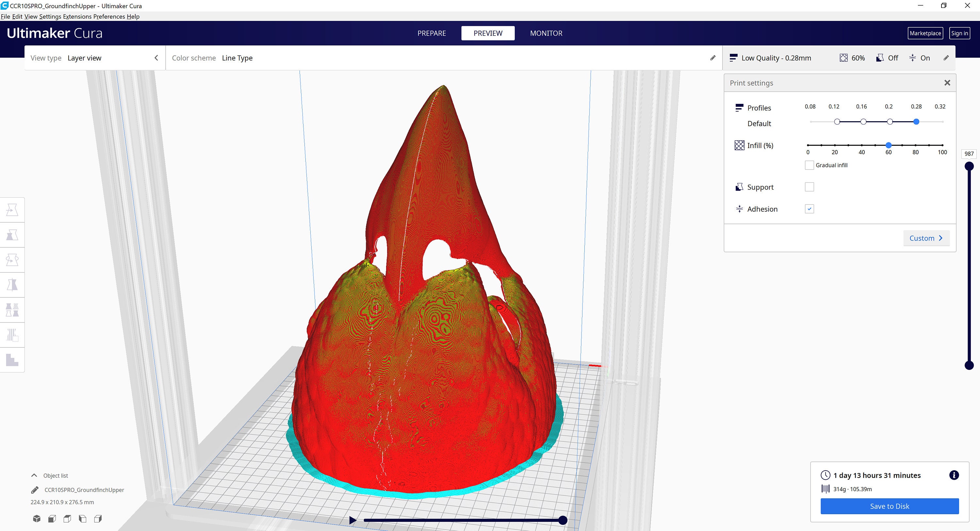Select the Mirror tool in left toolbar
This screenshot has height=531, width=980.
(x=12, y=285)
